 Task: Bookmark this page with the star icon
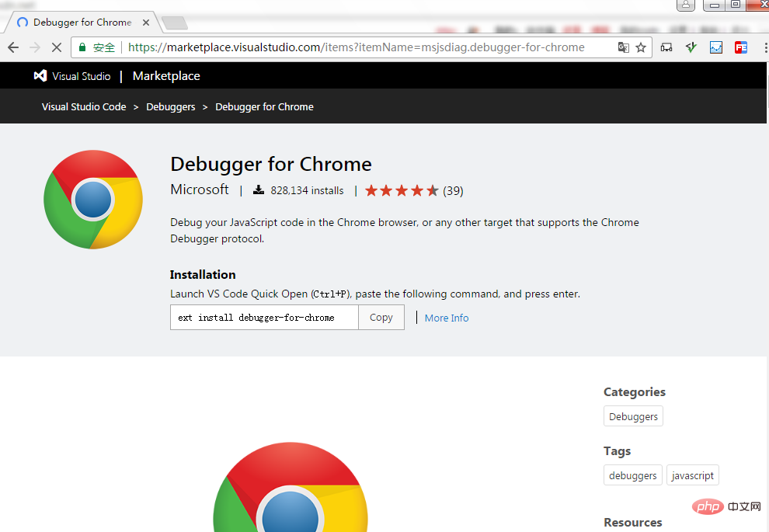pyautogui.click(x=641, y=47)
